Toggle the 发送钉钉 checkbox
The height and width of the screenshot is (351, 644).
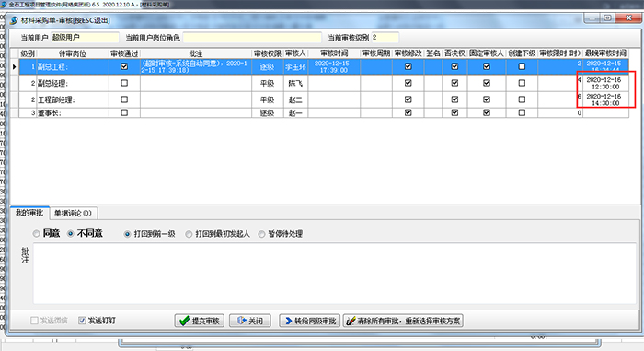click(x=82, y=321)
